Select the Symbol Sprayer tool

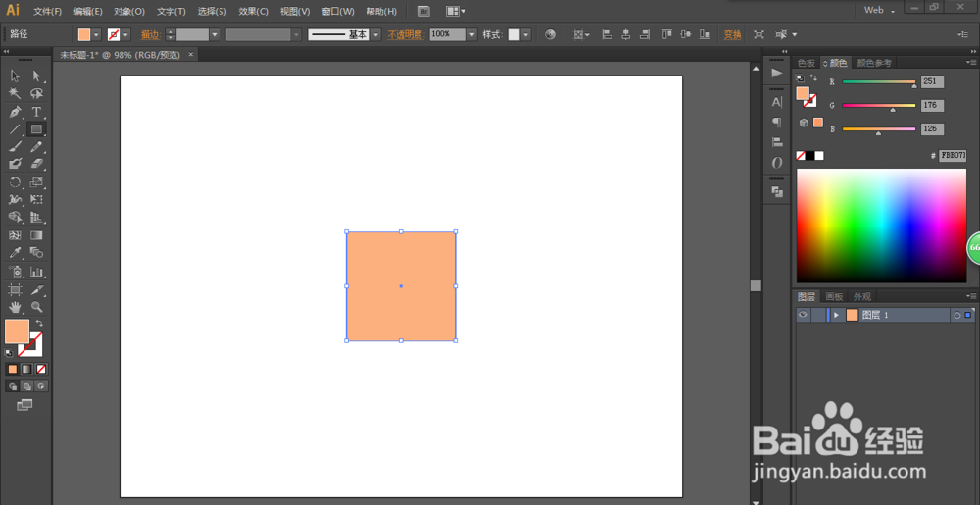(16, 272)
